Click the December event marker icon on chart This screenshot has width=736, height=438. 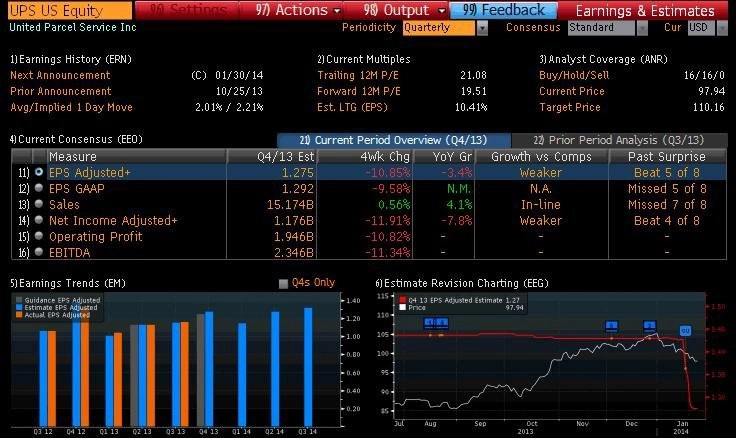[649, 326]
